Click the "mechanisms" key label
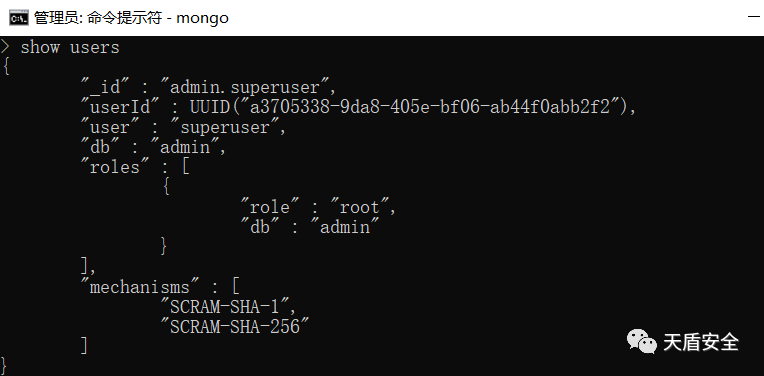The width and height of the screenshot is (764, 376). [x=141, y=286]
